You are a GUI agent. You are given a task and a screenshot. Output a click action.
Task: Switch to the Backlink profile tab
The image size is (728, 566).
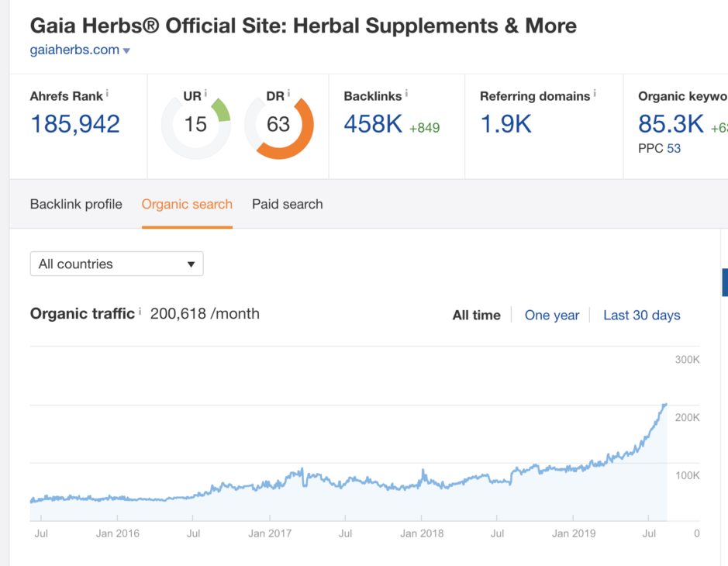[x=76, y=204]
